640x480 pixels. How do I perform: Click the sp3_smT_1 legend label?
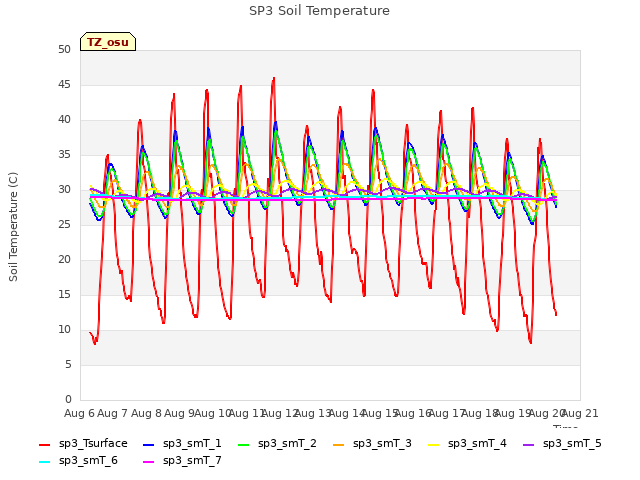(x=192, y=443)
